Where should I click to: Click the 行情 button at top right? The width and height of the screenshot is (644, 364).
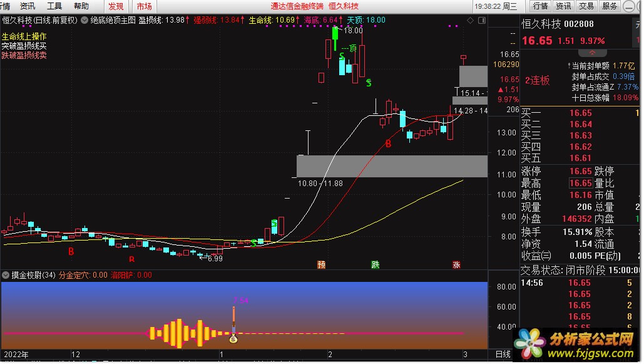541,6
